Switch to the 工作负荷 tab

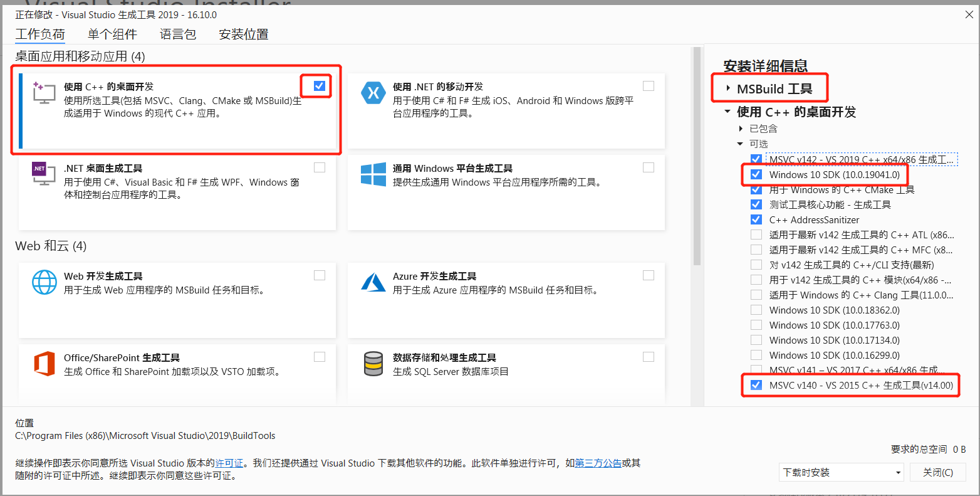tap(40, 34)
